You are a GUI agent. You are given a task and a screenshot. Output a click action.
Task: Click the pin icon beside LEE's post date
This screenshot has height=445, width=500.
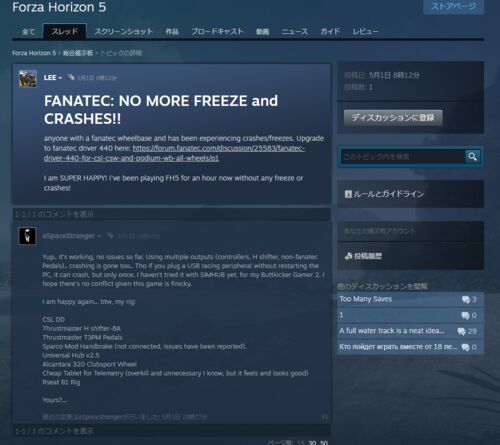71,77
